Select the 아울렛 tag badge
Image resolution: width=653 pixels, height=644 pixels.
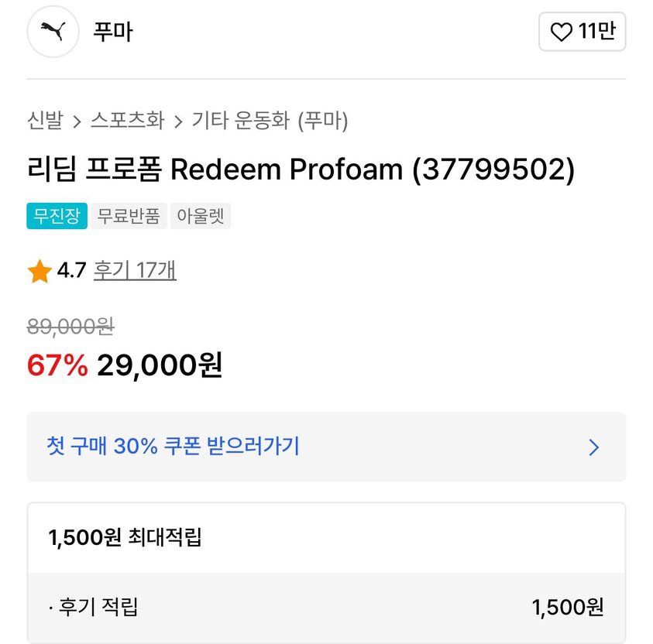(x=201, y=216)
